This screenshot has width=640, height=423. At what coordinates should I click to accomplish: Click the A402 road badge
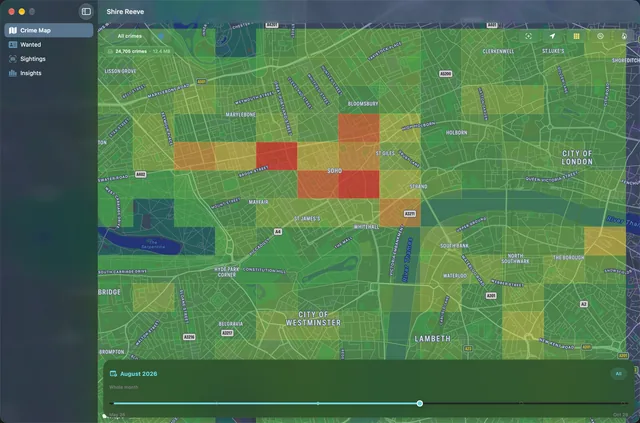tap(140, 174)
